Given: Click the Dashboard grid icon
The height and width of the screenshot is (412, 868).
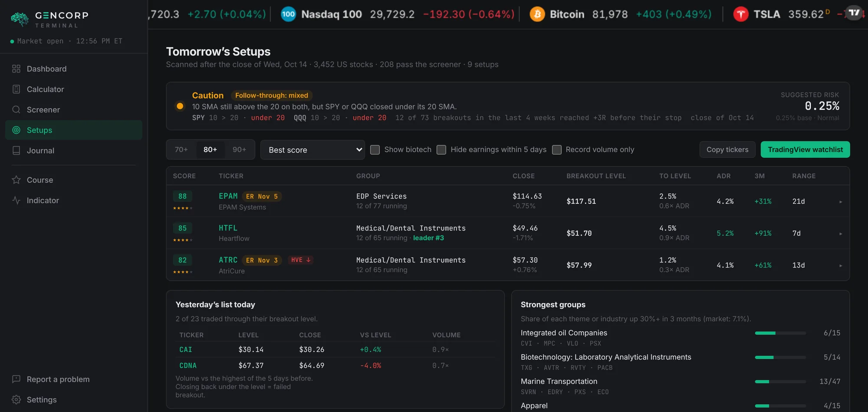Looking at the screenshot, I should point(16,69).
